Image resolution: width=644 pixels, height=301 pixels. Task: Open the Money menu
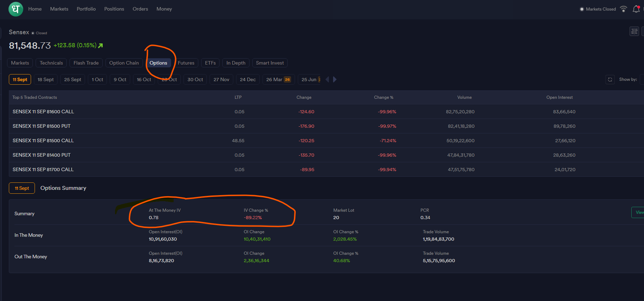(164, 9)
